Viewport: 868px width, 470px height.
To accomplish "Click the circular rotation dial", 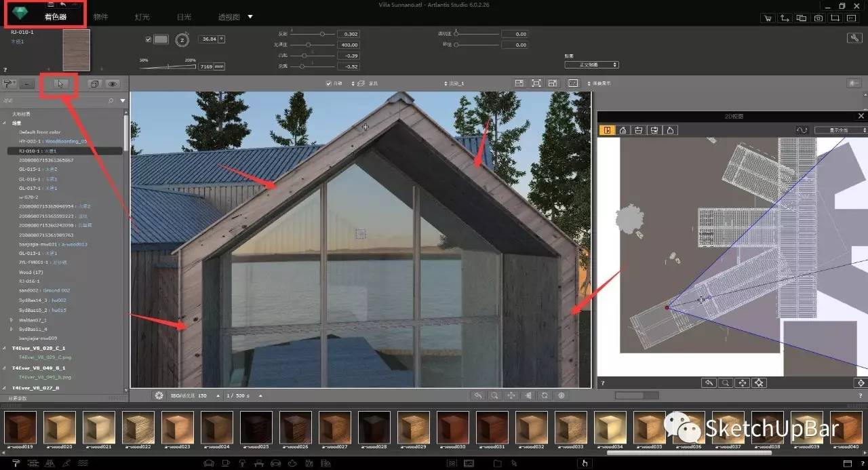I will (x=182, y=40).
